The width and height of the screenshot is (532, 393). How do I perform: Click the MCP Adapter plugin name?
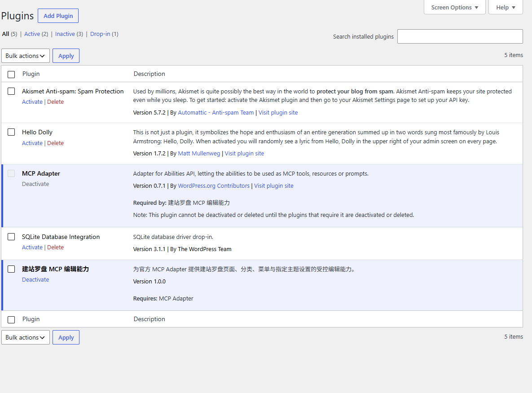pyautogui.click(x=41, y=173)
